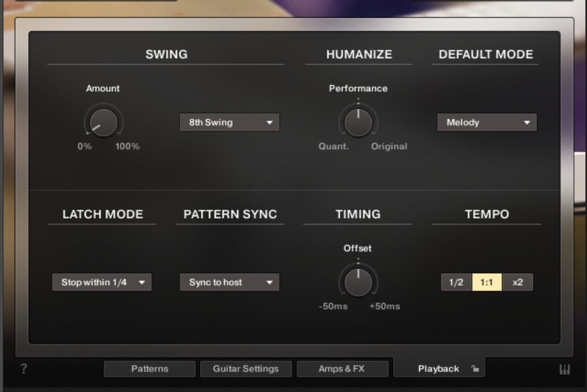Switch to the Guitar Settings tab

point(246,369)
